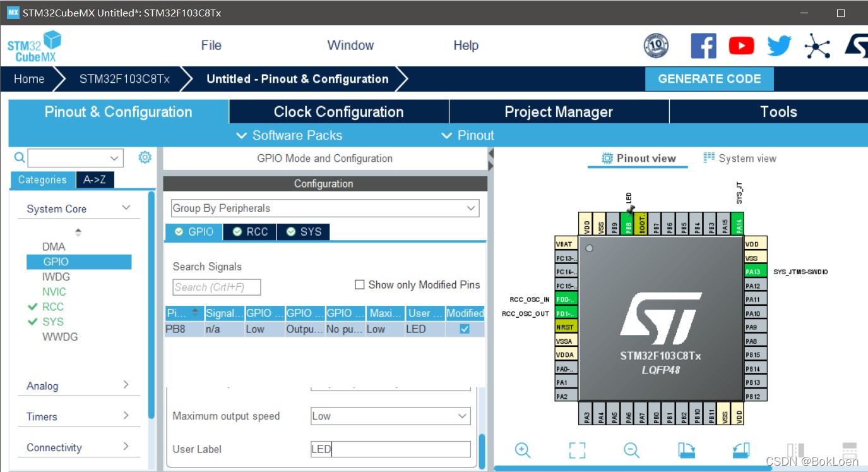Select green PA13 pin on chip
Image resolution: width=868 pixels, height=472 pixels.
coord(755,272)
